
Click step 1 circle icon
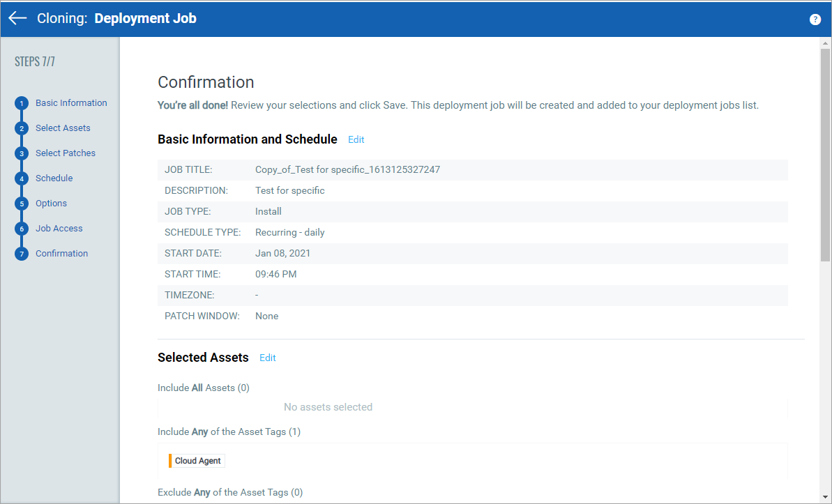coord(22,103)
